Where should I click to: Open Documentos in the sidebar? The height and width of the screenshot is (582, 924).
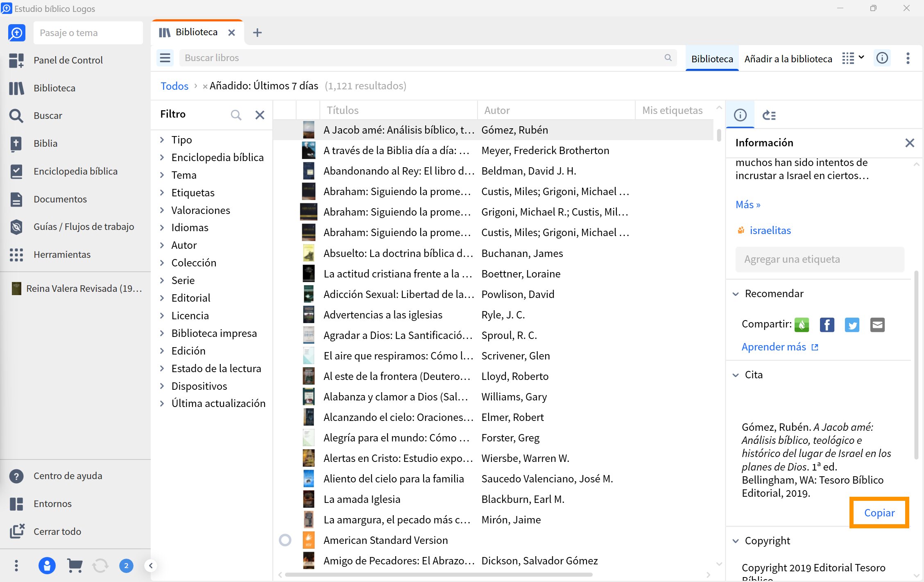click(x=48, y=199)
